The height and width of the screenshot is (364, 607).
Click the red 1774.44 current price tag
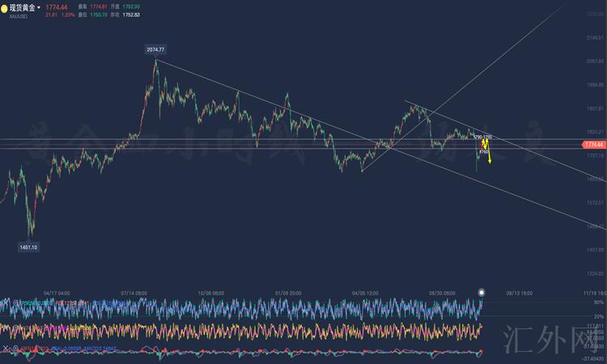[593, 145]
